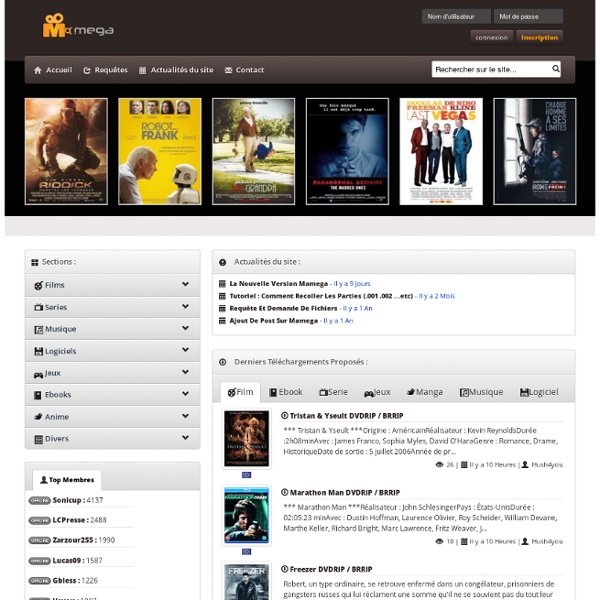Open Ajout De Post Sur Mamega news
The height and width of the screenshot is (600, 600).
pyautogui.click(x=274, y=321)
